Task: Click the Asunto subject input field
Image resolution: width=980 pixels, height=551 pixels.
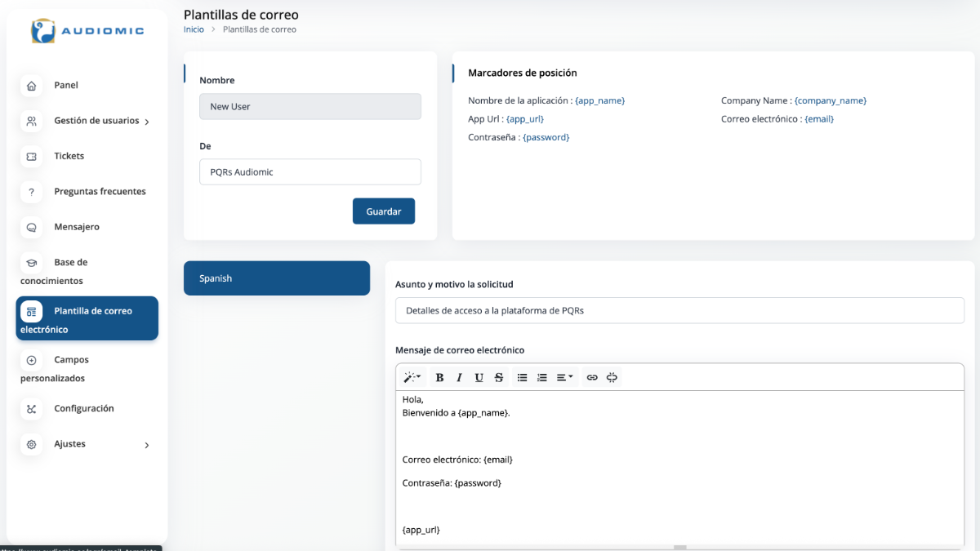Action: click(679, 310)
